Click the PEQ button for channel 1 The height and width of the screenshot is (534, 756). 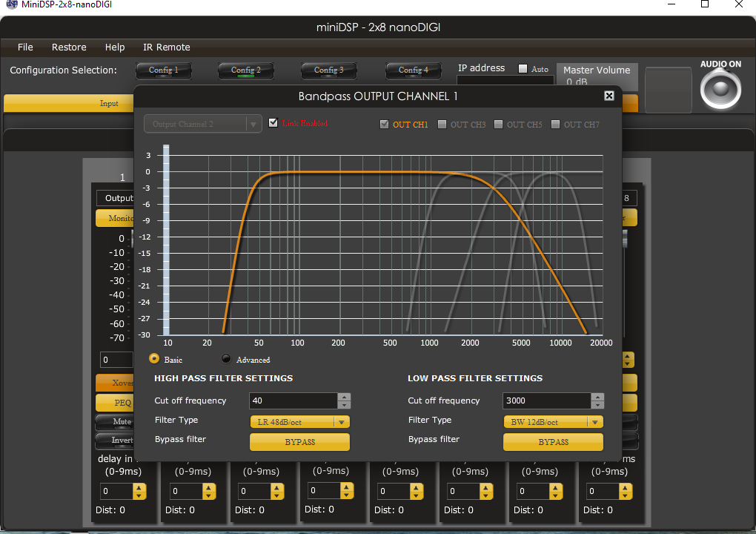tap(115, 402)
